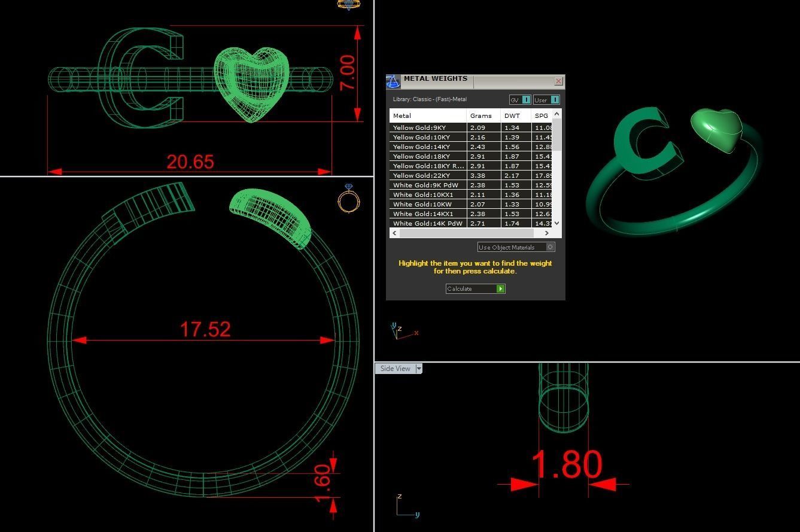Select the White Gold:9K PdW row

coord(471,185)
